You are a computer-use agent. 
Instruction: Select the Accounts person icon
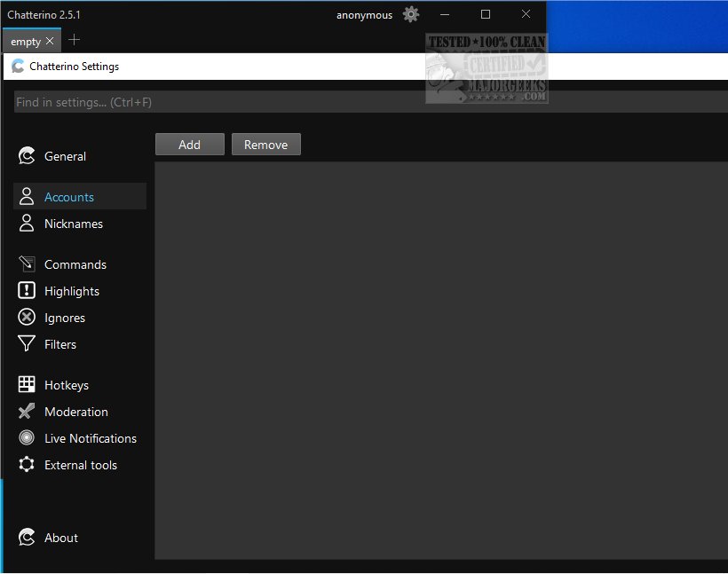click(27, 196)
